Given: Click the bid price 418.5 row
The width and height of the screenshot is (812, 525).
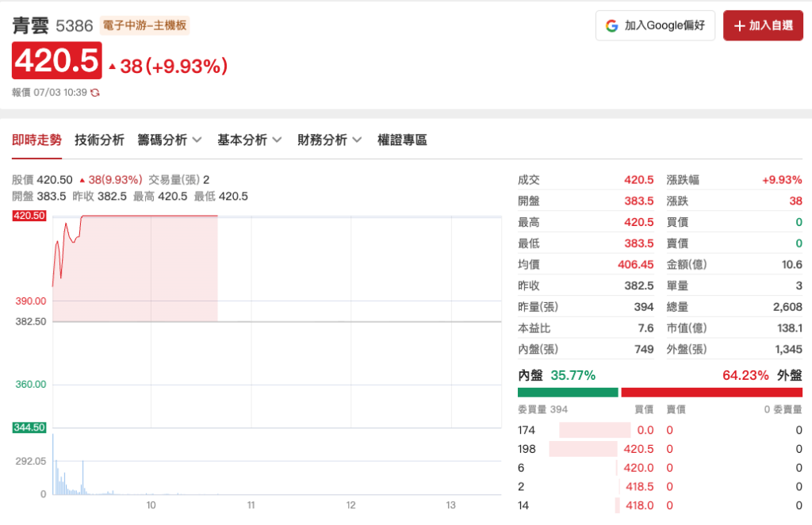Looking at the screenshot, I should point(640,487).
